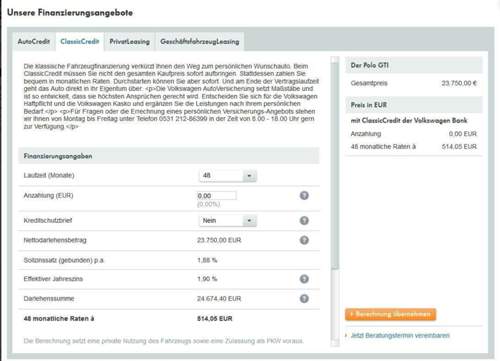Open the AutoCredit tab
The image size is (500, 361).
(34, 42)
